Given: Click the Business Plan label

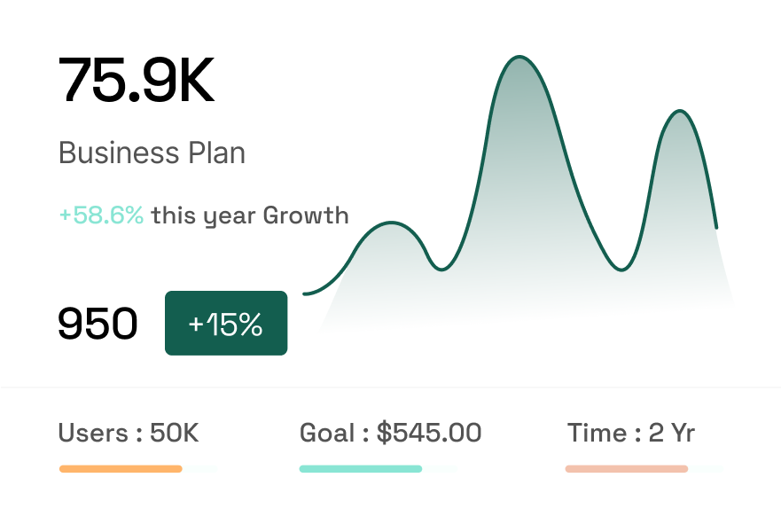Looking at the screenshot, I should pos(151,153).
